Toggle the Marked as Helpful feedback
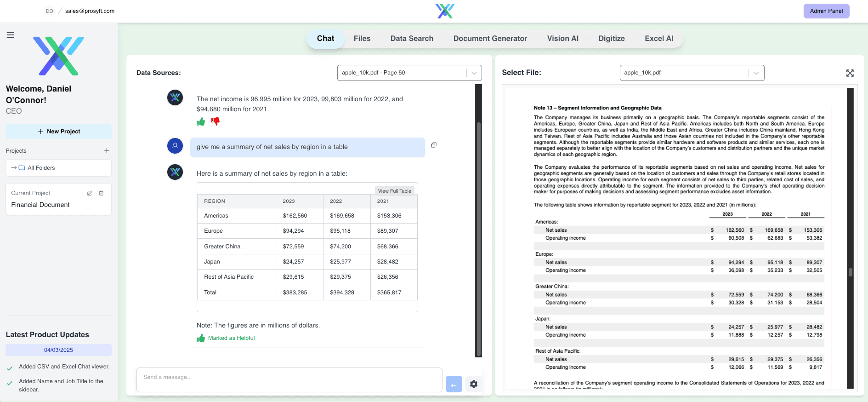Image resolution: width=868 pixels, height=402 pixels. click(x=226, y=338)
